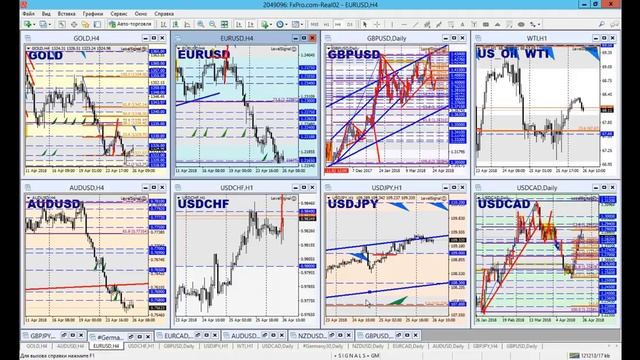Click the Templates toolbar icon
Screen dimensions: 640x360
(295, 24)
